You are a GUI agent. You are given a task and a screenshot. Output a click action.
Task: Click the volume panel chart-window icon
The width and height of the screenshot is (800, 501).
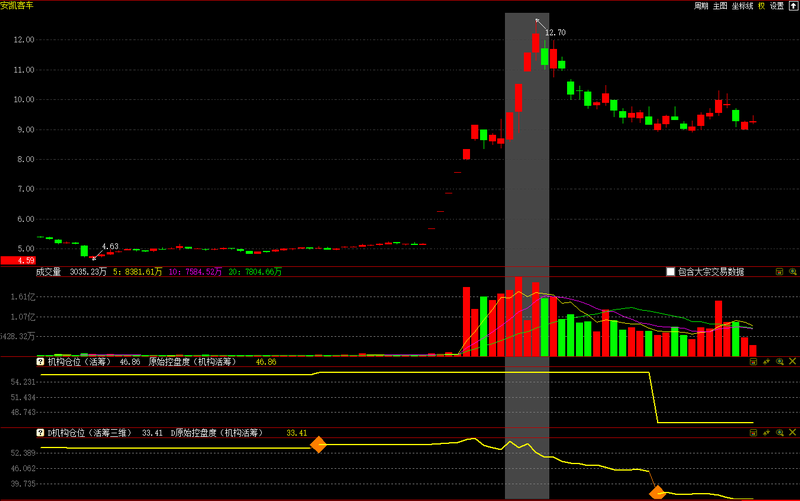pyautogui.click(x=780, y=272)
